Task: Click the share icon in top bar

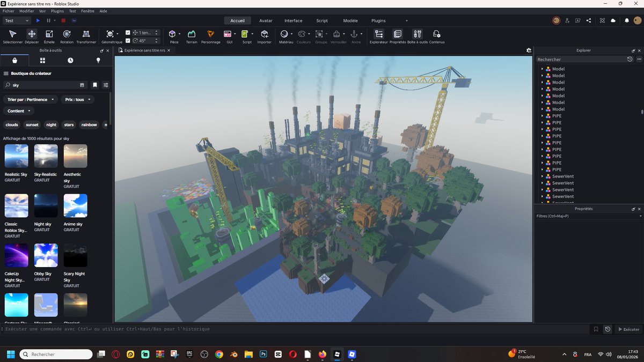Action: point(589,20)
